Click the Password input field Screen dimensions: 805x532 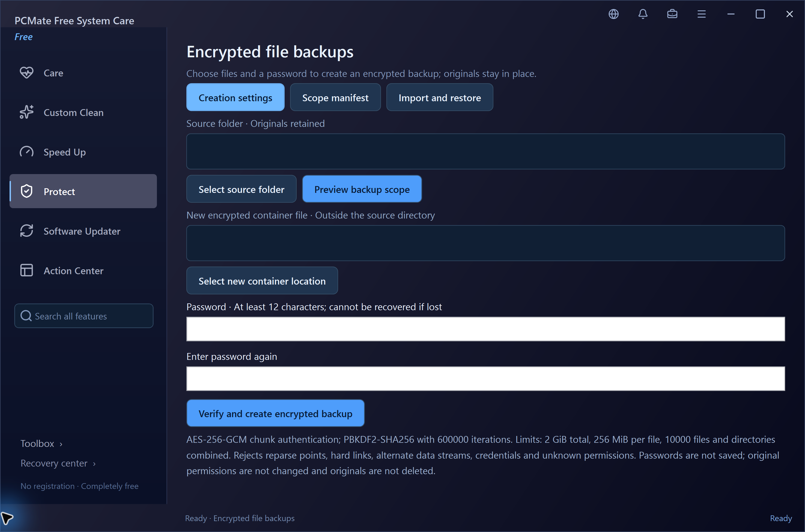(486, 329)
